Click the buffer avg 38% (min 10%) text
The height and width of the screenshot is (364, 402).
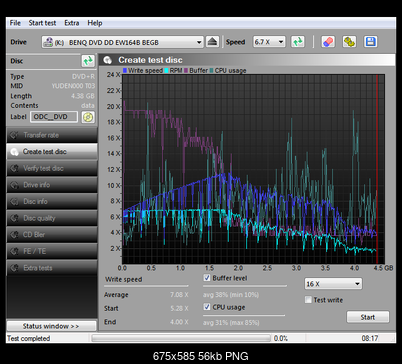click(x=231, y=295)
